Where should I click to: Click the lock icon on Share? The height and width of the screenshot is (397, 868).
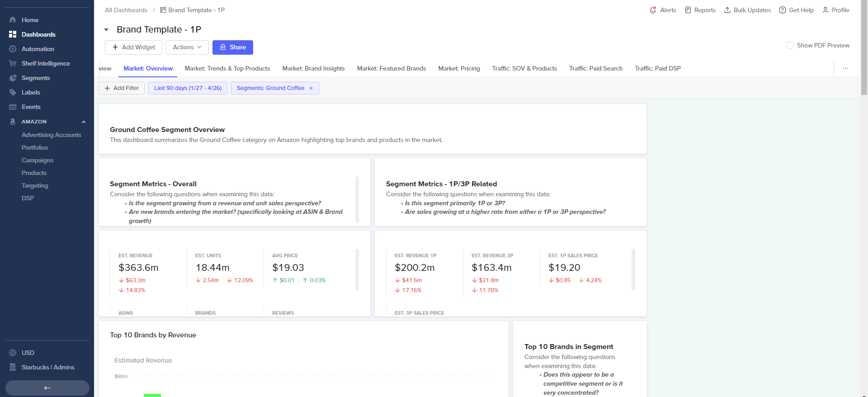pos(223,47)
